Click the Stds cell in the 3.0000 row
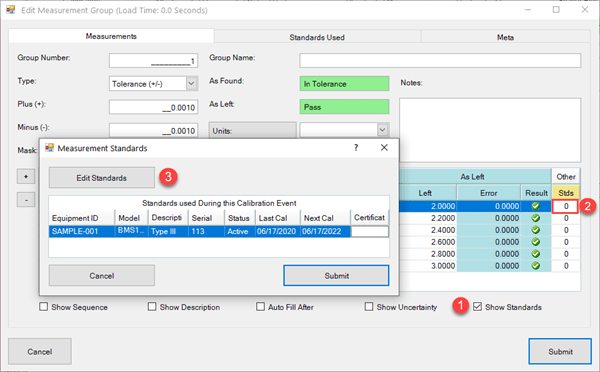The width and height of the screenshot is (600, 372). pos(566,266)
